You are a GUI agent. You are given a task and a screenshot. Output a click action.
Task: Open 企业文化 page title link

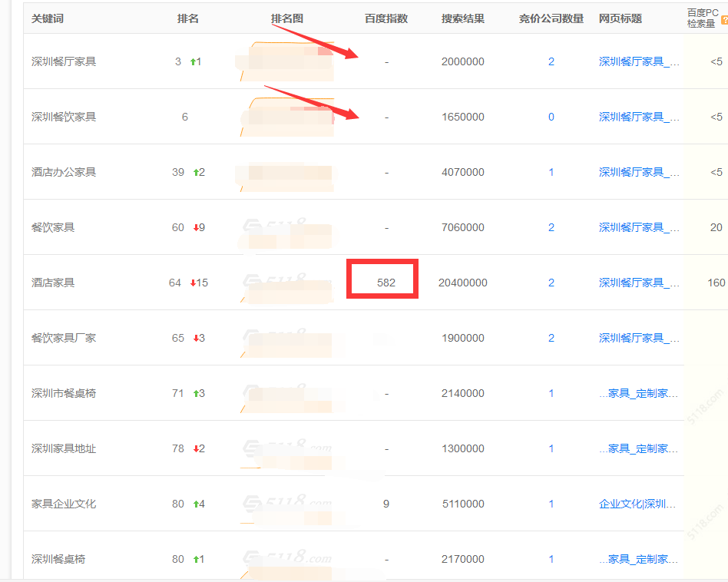pyautogui.click(x=639, y=504)
